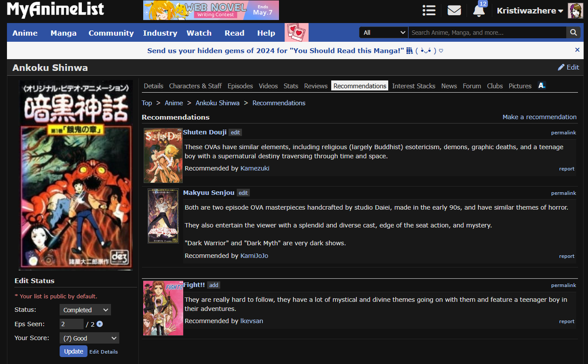Viewport: 588px width, 364px height.
Task: Open KamiJoJo user profile link
Action: pos(254,256)
